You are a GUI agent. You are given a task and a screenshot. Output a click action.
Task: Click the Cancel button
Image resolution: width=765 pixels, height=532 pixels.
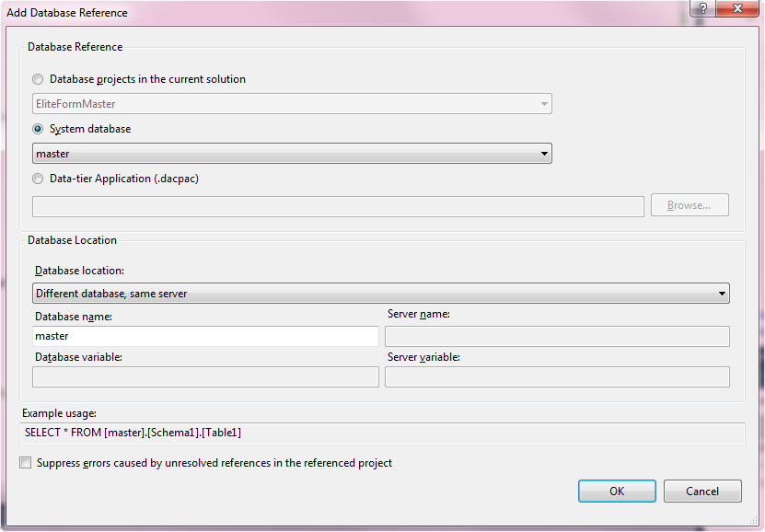click(x=702, y=491)
